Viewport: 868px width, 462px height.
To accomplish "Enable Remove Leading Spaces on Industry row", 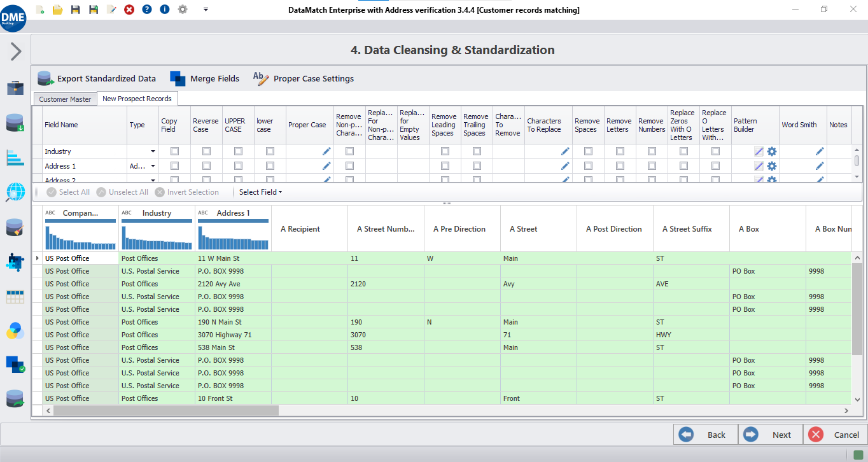I will click(444, 151).
